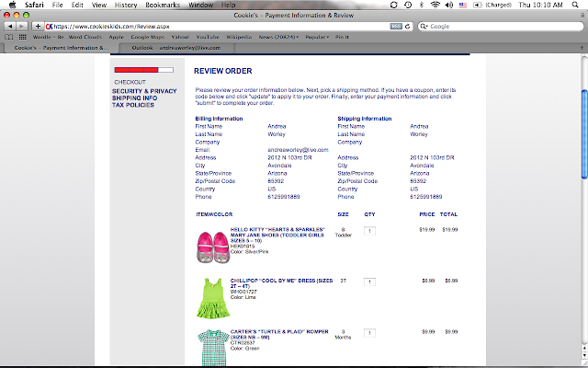This screenshot has height=368, width=588.
Task: Click the quantity field for Carter's romper
Action: click(369, 333)
